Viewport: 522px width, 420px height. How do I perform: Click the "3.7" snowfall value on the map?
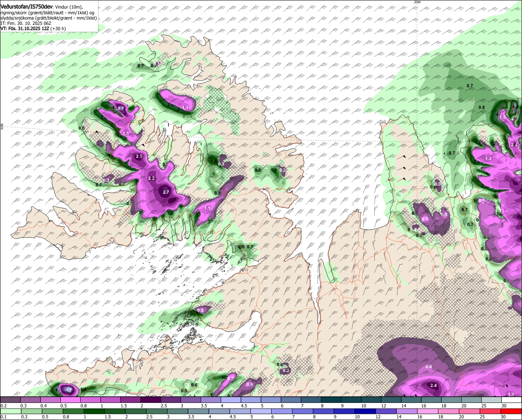pos(120,108)
